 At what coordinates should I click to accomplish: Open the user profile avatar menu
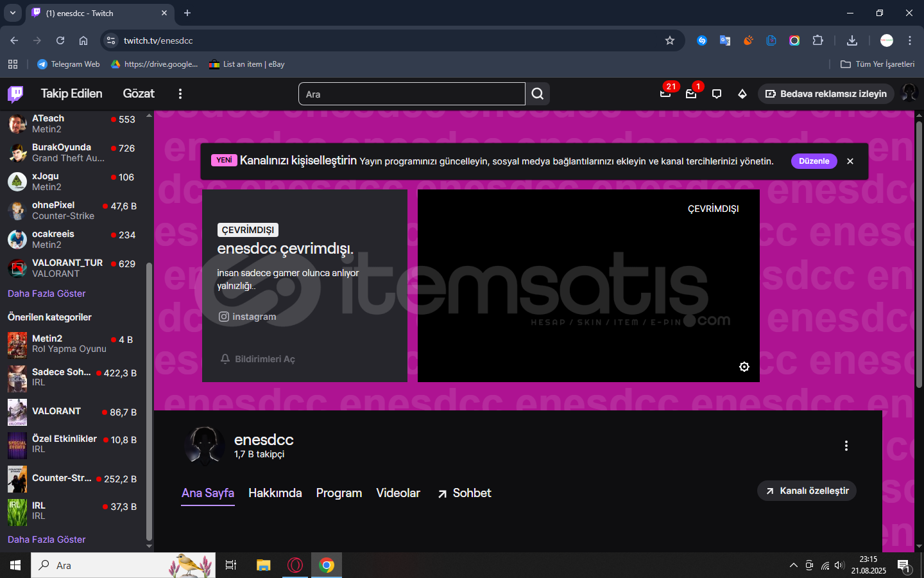(909, 93)
